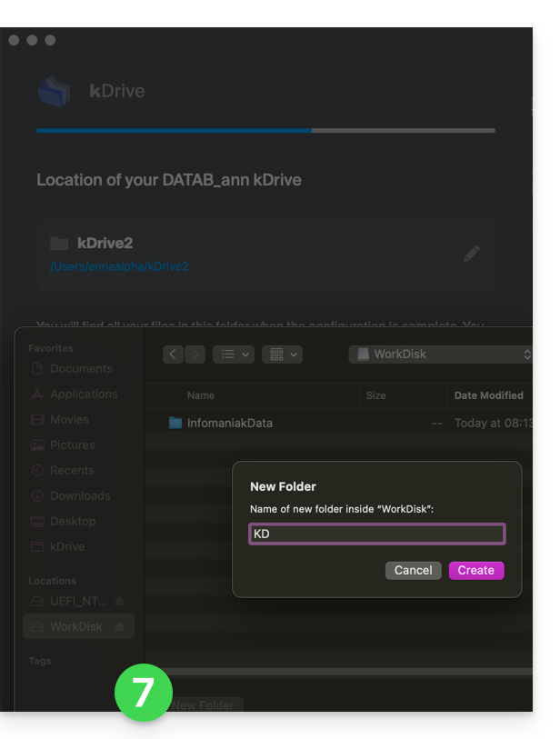Click the /Users/annaalpha/kDrive2 path link
The image size is (560, 739).
[119, 266]
